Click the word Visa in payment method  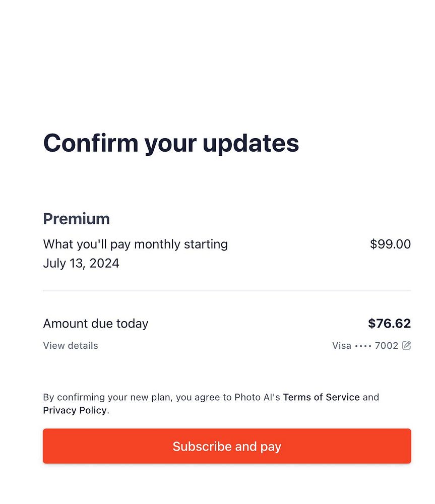(x=341, y=346)
